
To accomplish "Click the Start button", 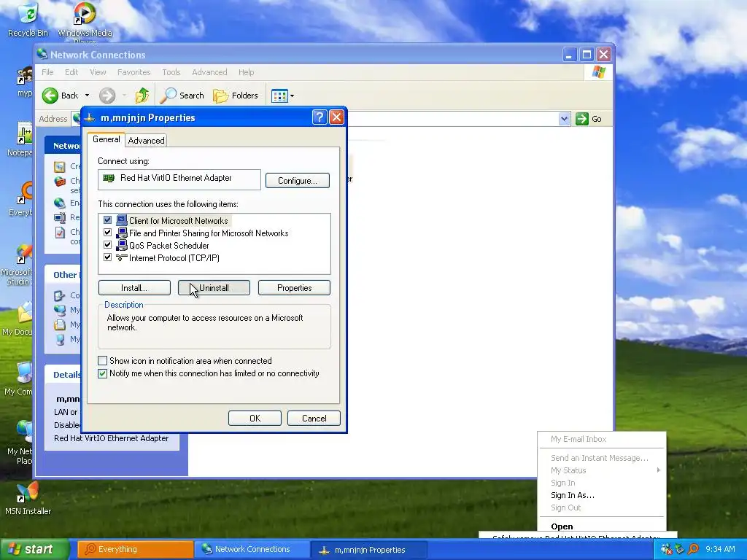I will click(34, 549).
